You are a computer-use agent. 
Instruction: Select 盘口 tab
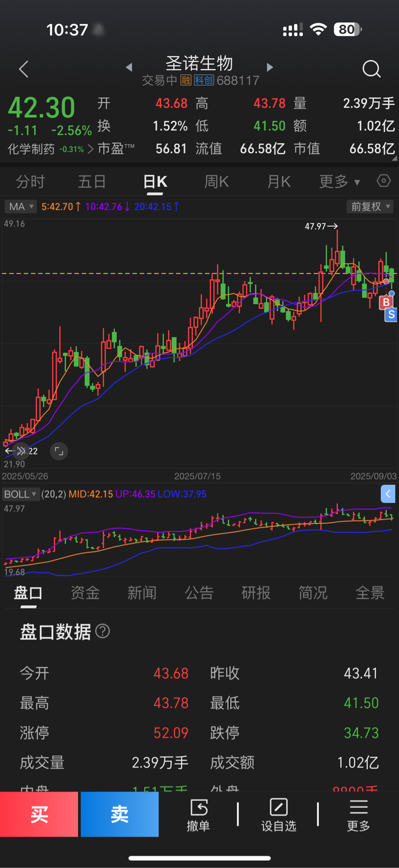tap(28, 593)
